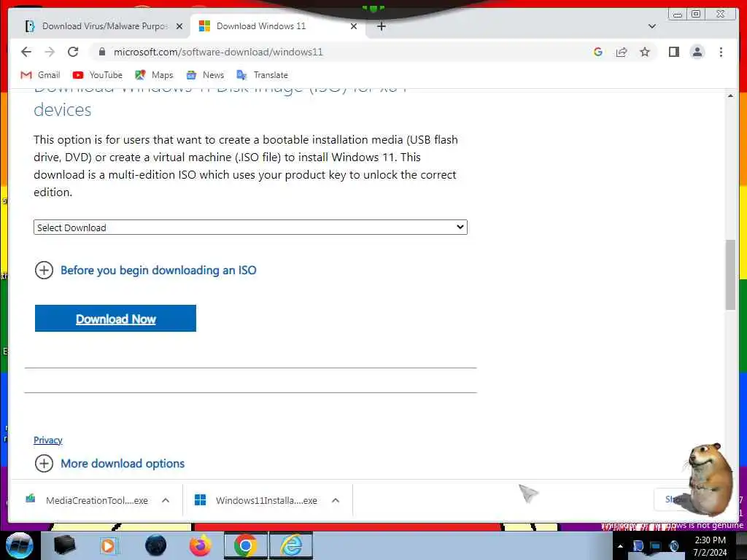The image size is (747, 560).
Task: Open the YouTube bookmark
Action: (x=97, y=75)
